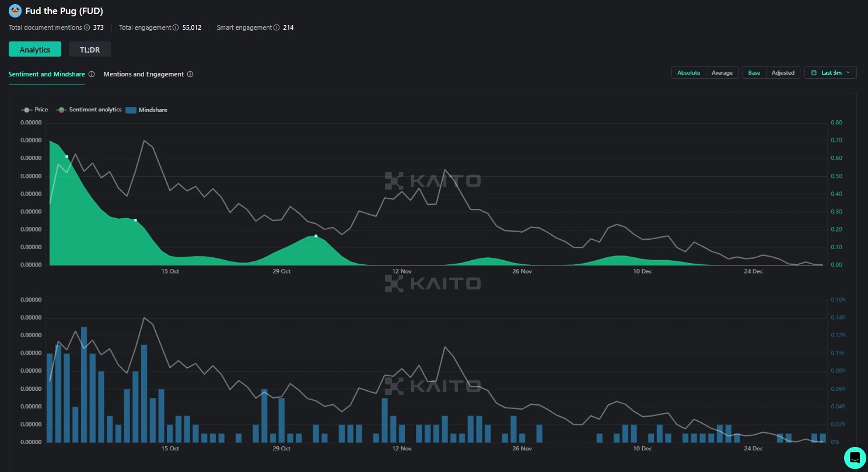Switch to the TL;DR tab
This screenshot has height=472, width=868.
click(x=90, y=50)
